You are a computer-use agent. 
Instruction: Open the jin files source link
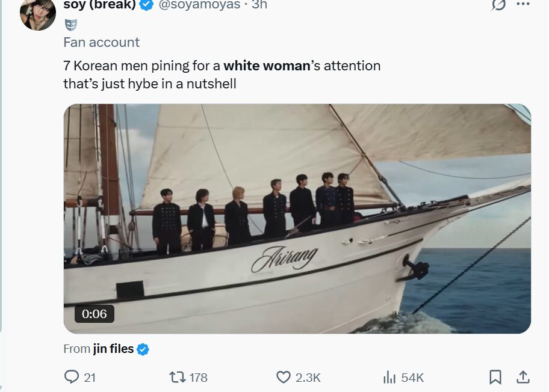pos(113,349)
